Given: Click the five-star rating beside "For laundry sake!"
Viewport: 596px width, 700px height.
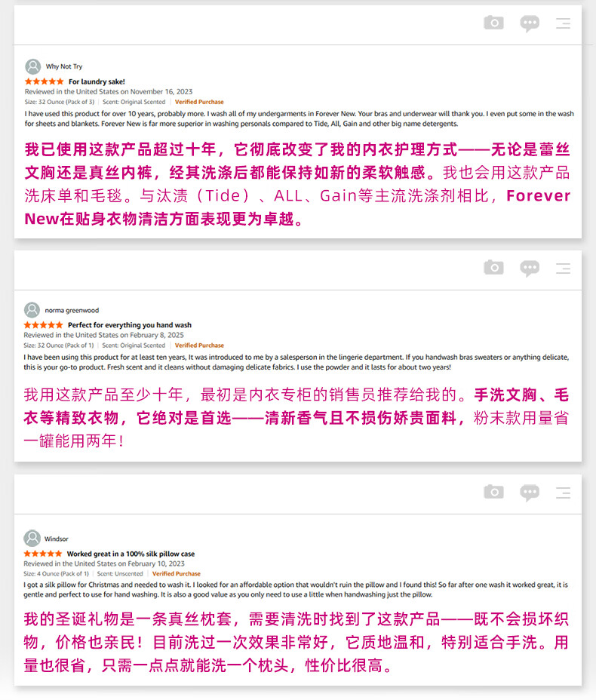Looking at the screenshot, I should [x=44, y=81].
